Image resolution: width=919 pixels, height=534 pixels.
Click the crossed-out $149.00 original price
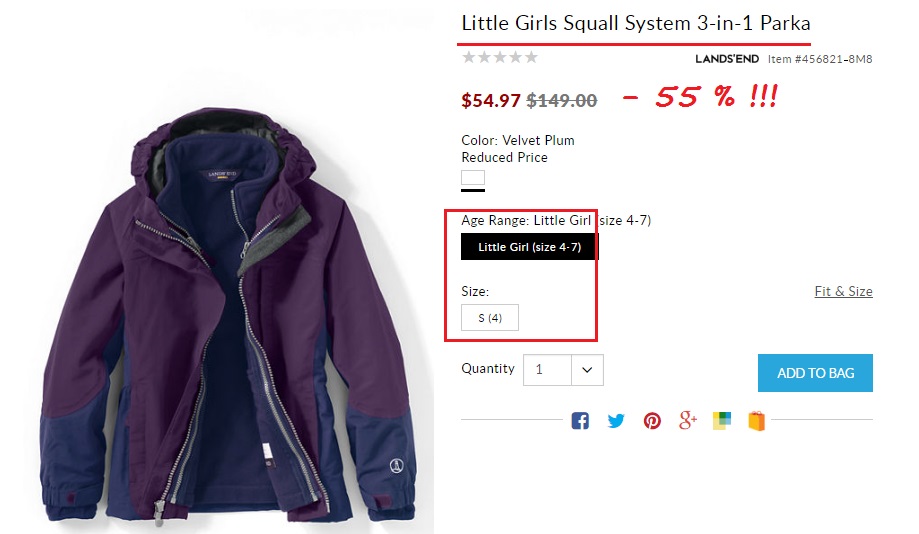[562, 100]
